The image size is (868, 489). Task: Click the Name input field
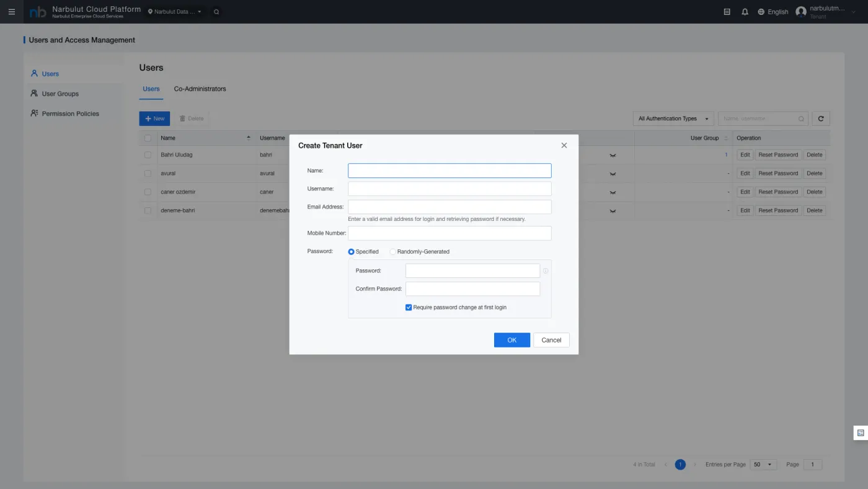[x=449, y=171]
